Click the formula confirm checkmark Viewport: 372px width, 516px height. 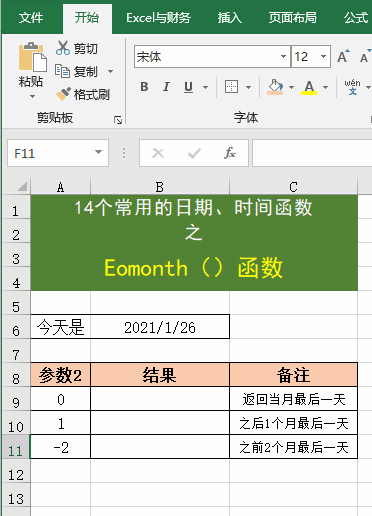(194, 153)
